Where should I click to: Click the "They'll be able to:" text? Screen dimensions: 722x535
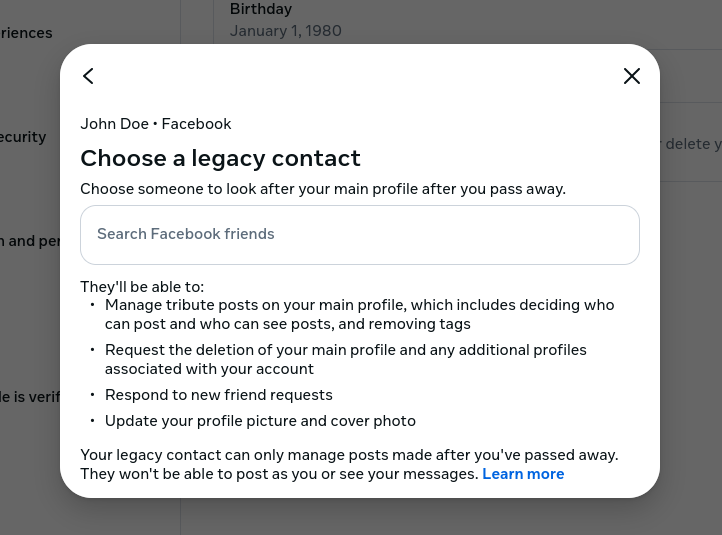click(142, 286)
